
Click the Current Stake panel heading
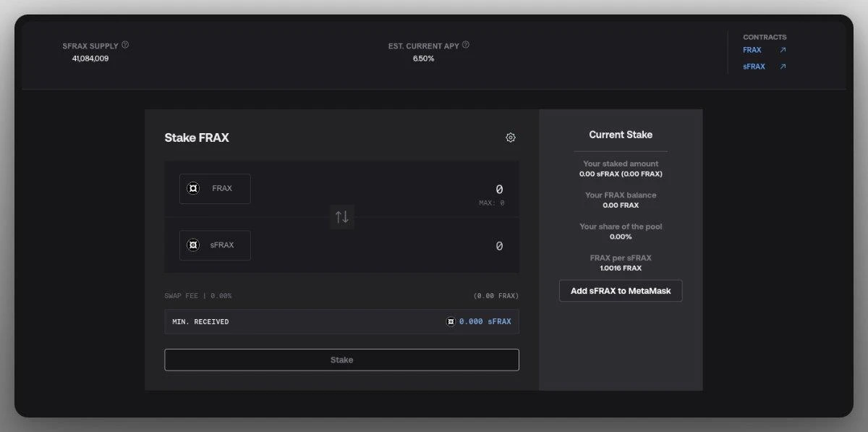(x=620, y=134)
